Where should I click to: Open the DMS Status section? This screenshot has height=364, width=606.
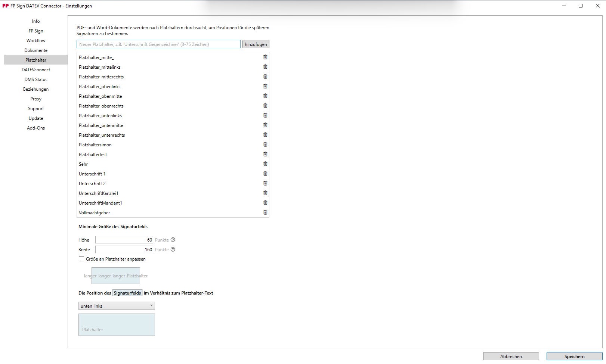36,80
